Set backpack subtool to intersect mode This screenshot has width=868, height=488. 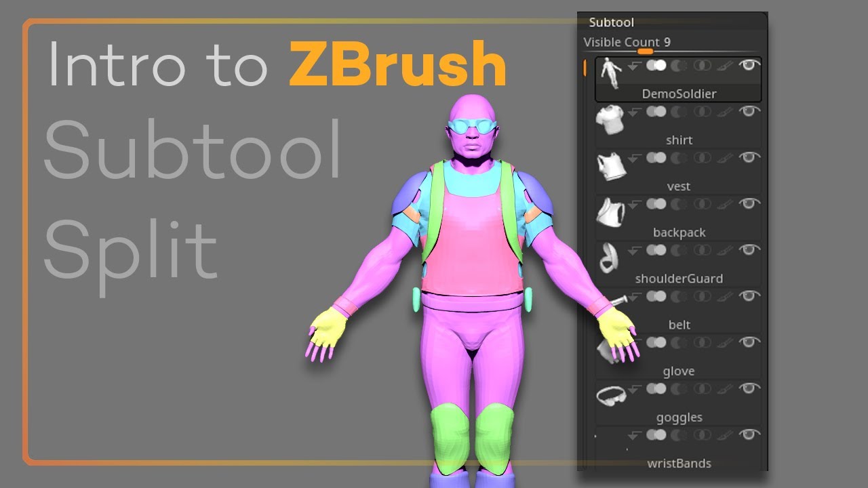click(703, 204)
